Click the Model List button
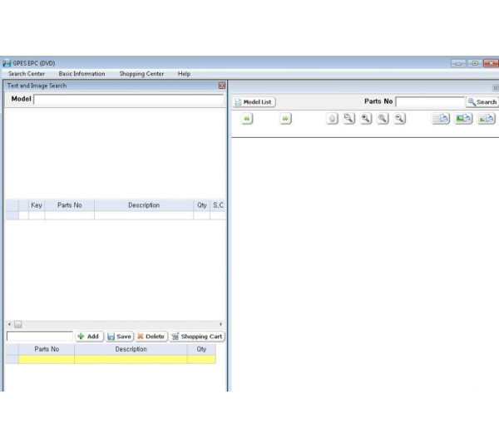Screen dimensions: 499x448 pos(254,102)
